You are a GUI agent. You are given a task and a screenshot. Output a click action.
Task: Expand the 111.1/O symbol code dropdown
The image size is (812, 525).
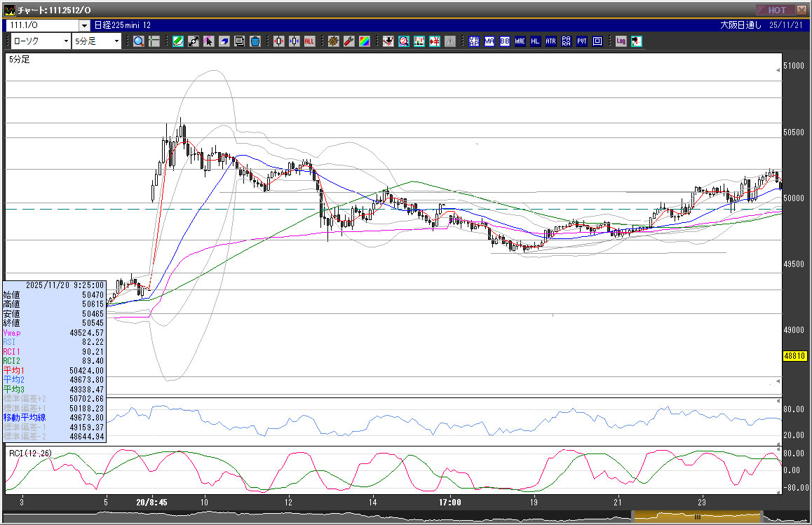click(84, 25)
